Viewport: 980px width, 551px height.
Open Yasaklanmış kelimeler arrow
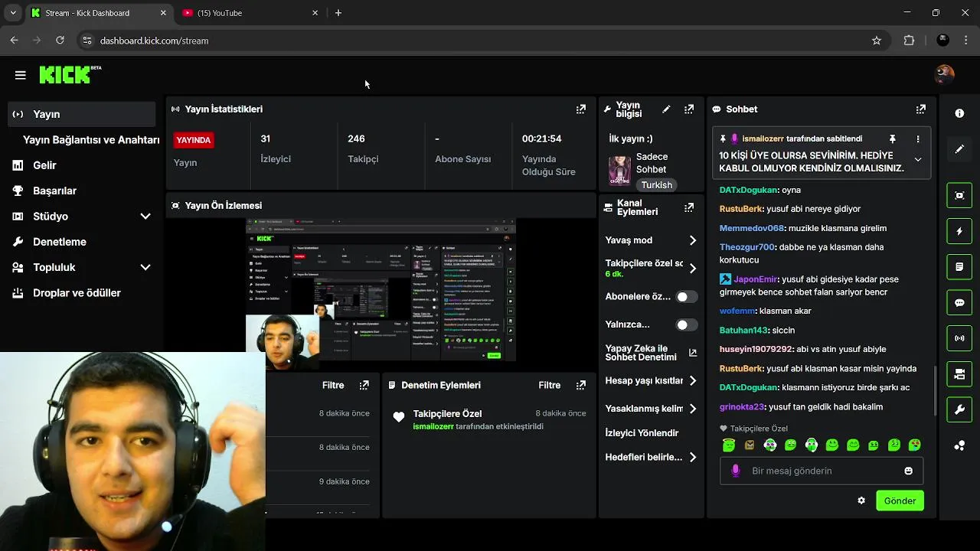tap(693, 409)
